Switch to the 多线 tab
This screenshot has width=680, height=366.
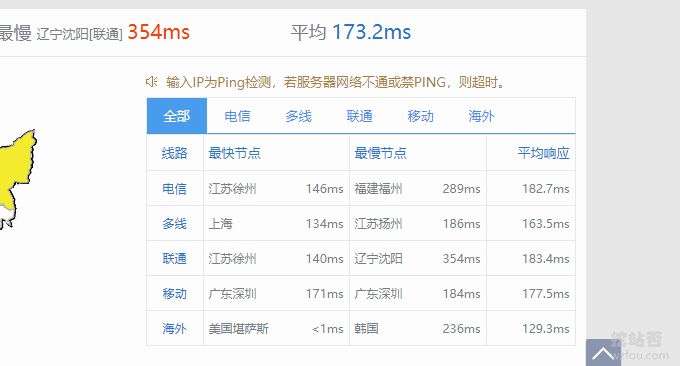click(x=298, y=116)
